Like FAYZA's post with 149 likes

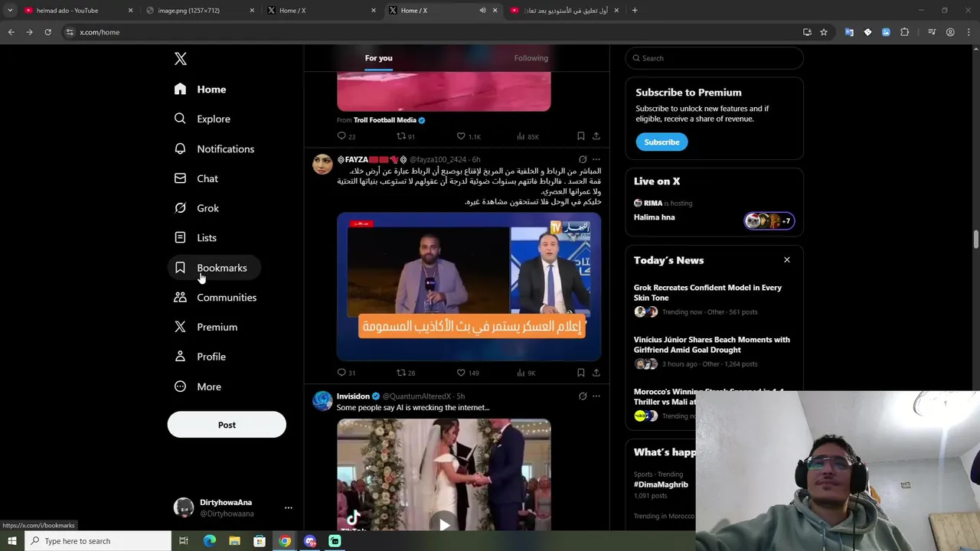[x=468, y=373]
